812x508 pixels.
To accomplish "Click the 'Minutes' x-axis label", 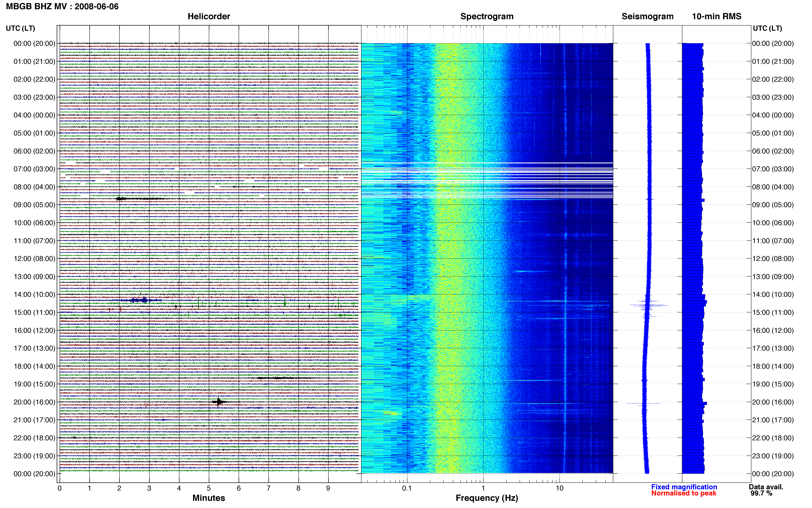I will (x=208, y=498).
